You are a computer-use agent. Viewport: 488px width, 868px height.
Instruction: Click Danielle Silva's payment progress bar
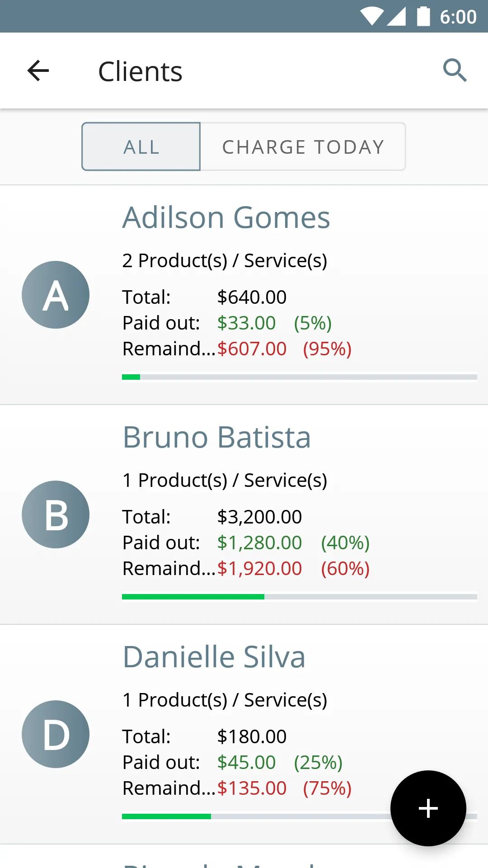coord(253,816)
